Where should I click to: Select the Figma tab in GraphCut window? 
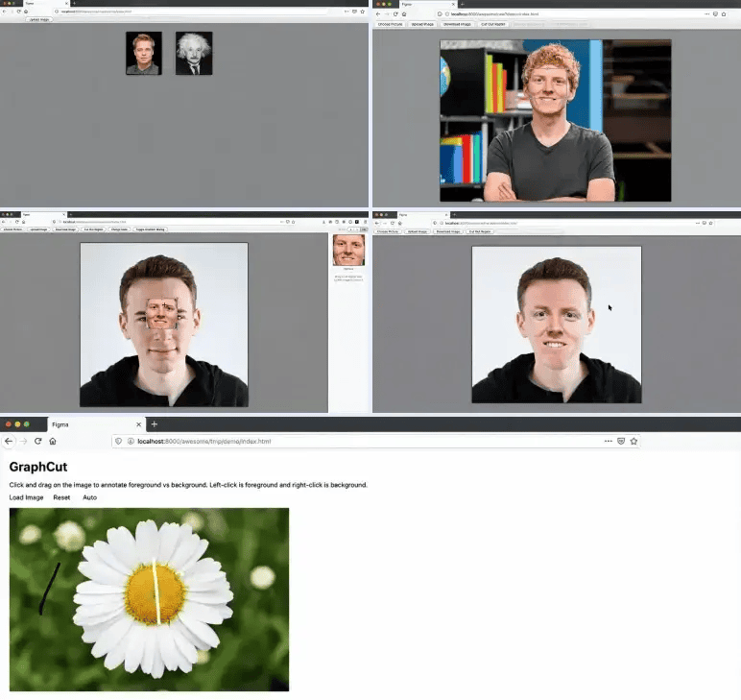96,424
